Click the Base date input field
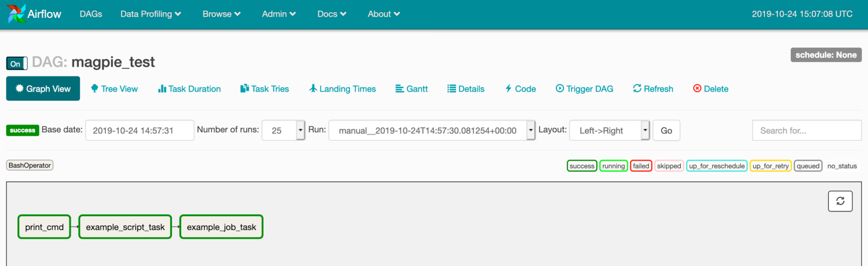868x266 pixels. [140, 130]
